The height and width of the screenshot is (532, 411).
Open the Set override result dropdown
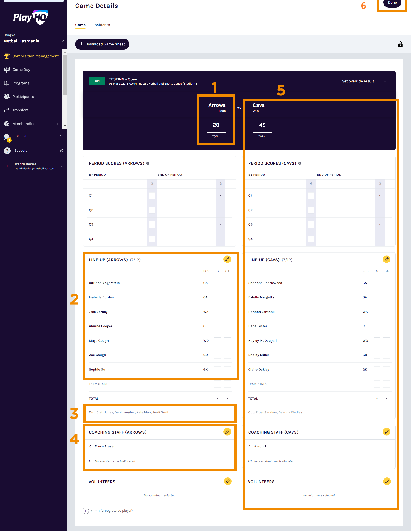point(363,81)
